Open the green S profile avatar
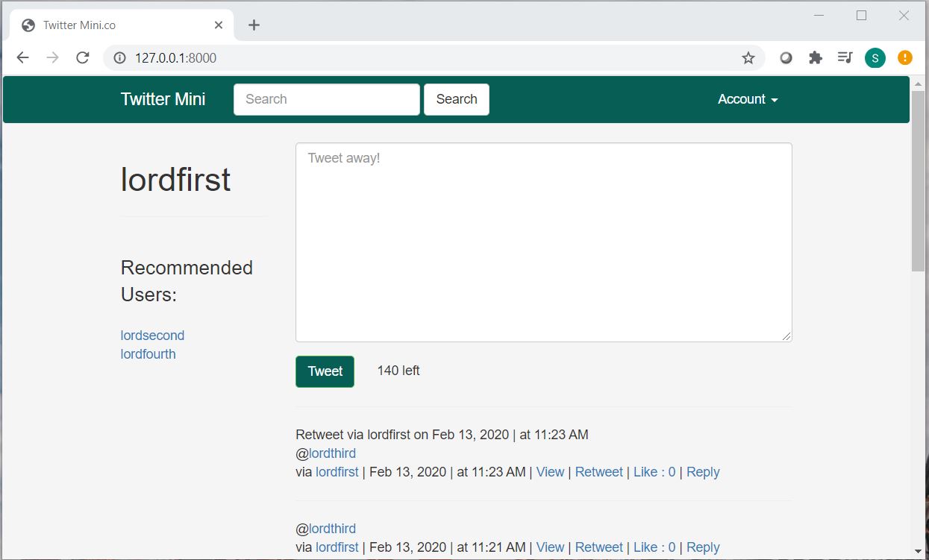 coord(875,57)
